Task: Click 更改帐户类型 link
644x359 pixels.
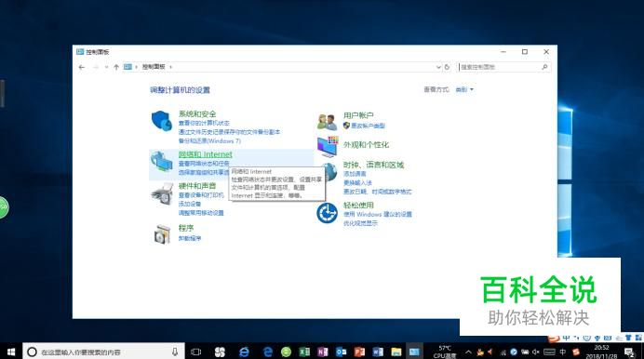Action: coord(368,126)
